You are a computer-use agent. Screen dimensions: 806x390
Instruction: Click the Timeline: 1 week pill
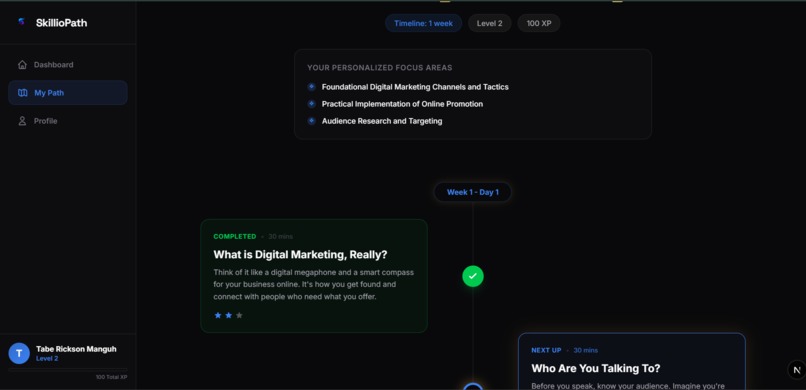[424, 23]
